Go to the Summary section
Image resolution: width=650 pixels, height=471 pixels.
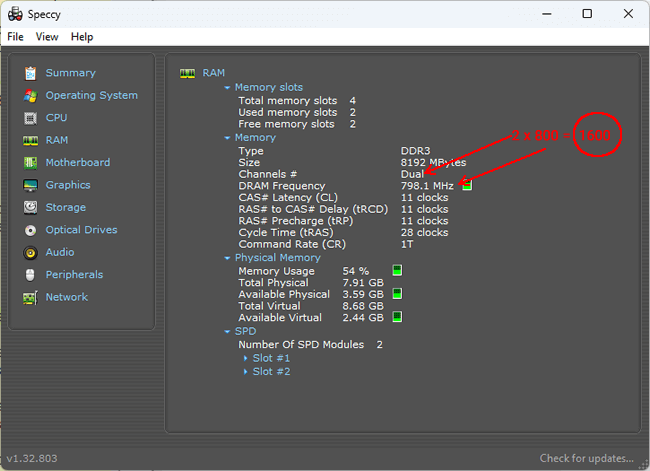tap(70, 73)
